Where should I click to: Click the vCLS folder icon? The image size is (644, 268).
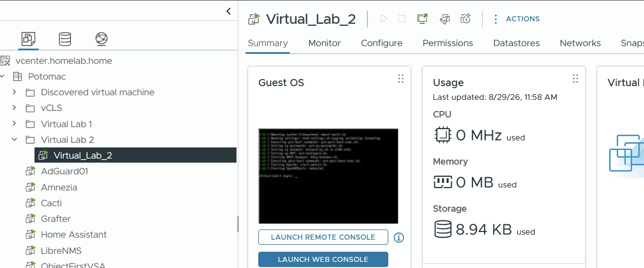tap(30, 108)
